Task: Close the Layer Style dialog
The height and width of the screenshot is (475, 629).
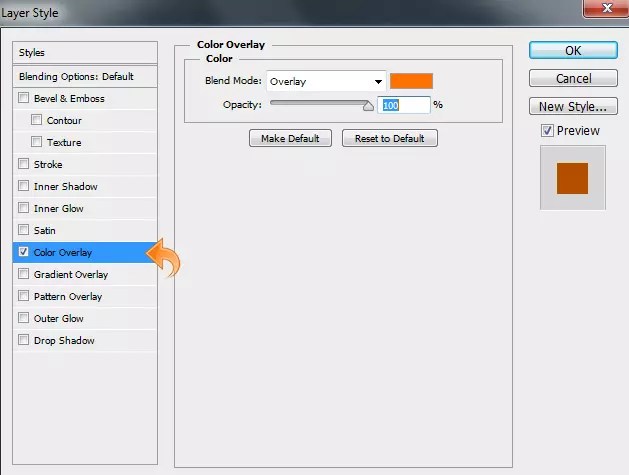Action: (607, 8)
